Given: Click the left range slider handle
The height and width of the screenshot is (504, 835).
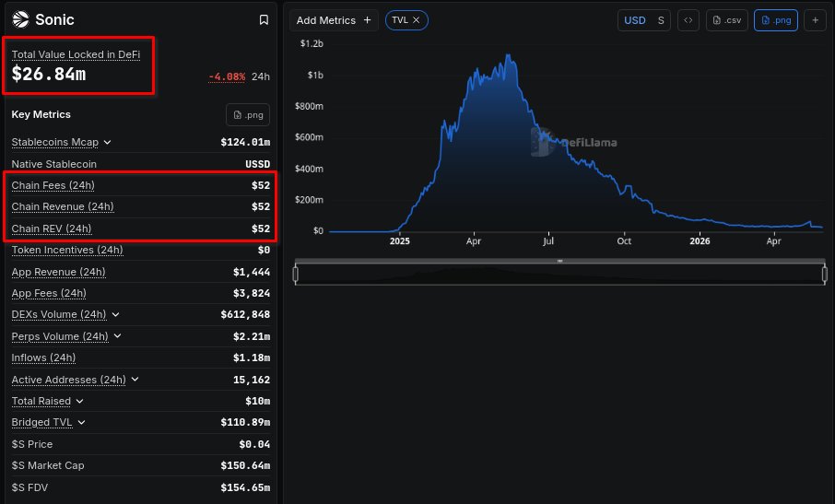Looking at the screenshot, I should (x=296, y=274).
